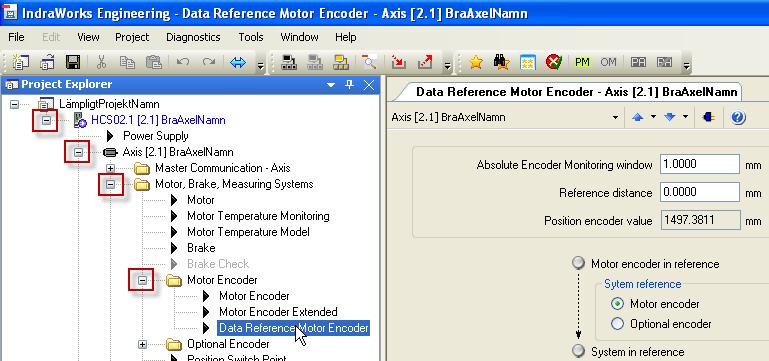Click the Reference distance input field
The image size is (769, 361).
click(x=700, y=192)
